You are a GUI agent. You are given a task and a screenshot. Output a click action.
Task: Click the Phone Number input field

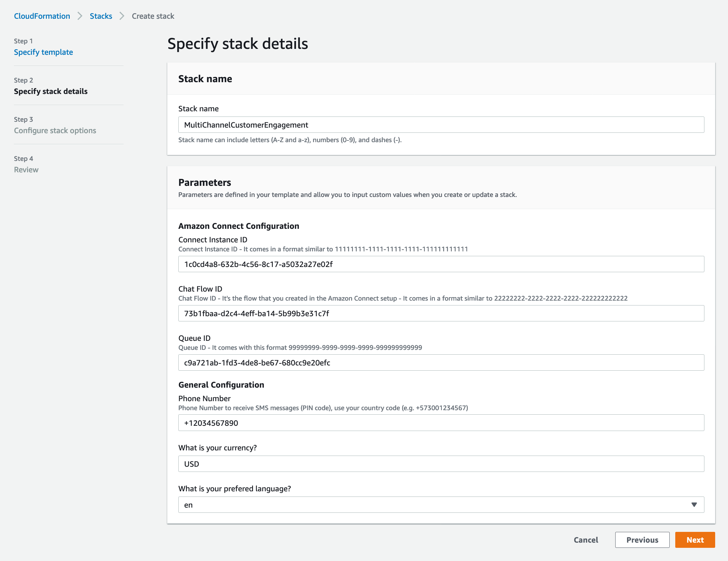[441, 423]
